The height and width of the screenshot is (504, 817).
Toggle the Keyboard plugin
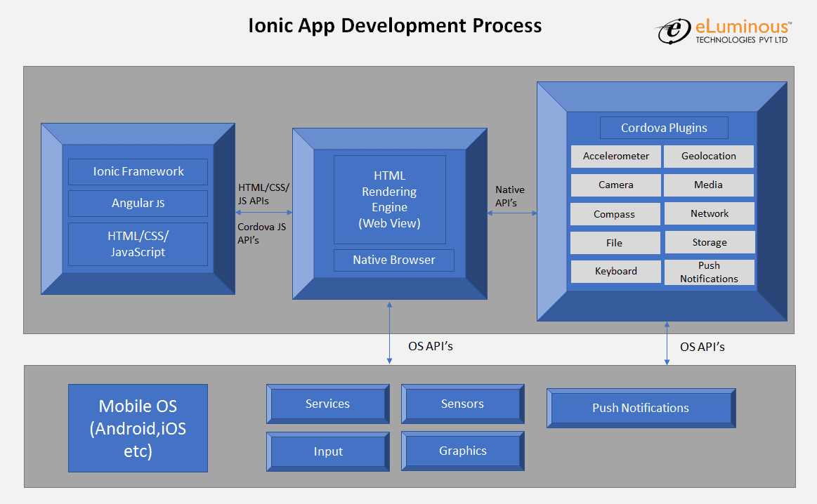(615, 271)
